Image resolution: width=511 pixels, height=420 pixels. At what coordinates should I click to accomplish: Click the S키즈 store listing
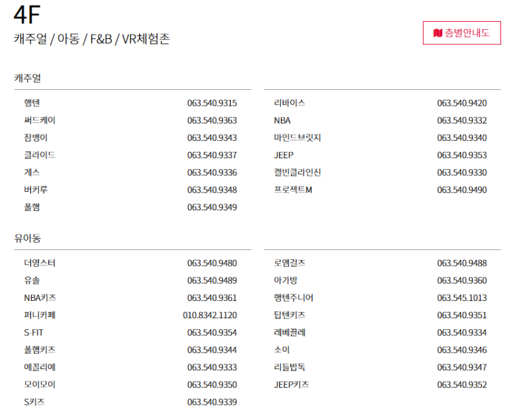[x=34, y=402]
